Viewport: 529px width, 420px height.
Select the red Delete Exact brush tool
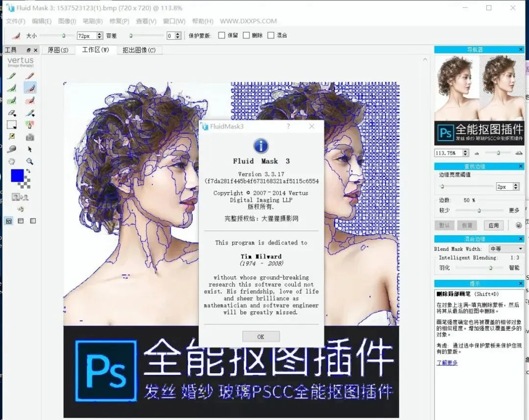click(x=30, y=76)
